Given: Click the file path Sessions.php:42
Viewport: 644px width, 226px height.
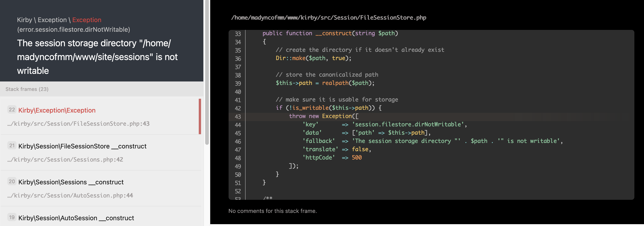Looking at the screenshot, I should click(65, 159).
